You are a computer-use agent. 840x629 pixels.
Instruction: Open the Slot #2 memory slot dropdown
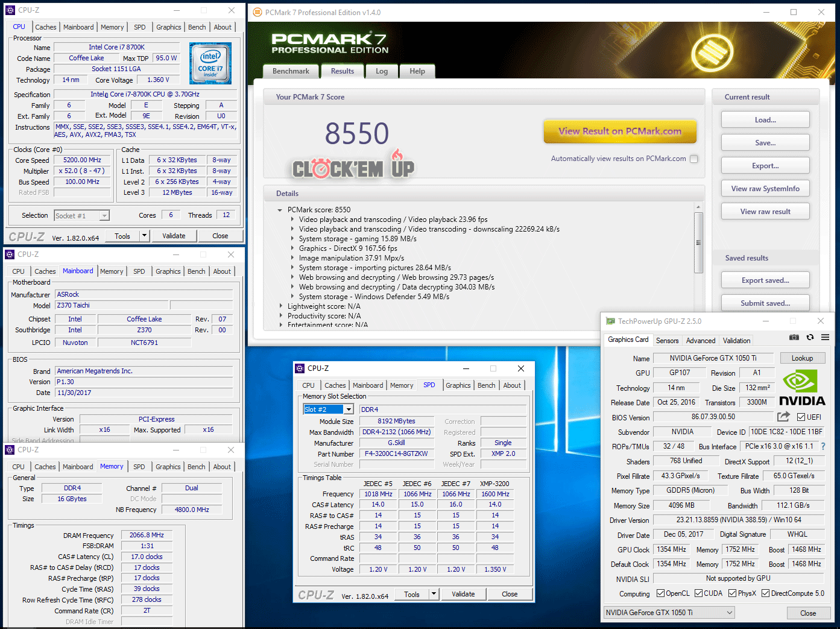coord(348,409)
